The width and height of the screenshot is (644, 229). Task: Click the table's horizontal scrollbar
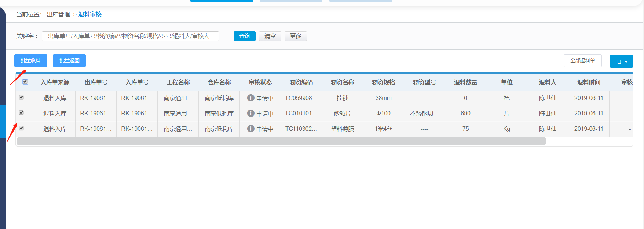281,141
